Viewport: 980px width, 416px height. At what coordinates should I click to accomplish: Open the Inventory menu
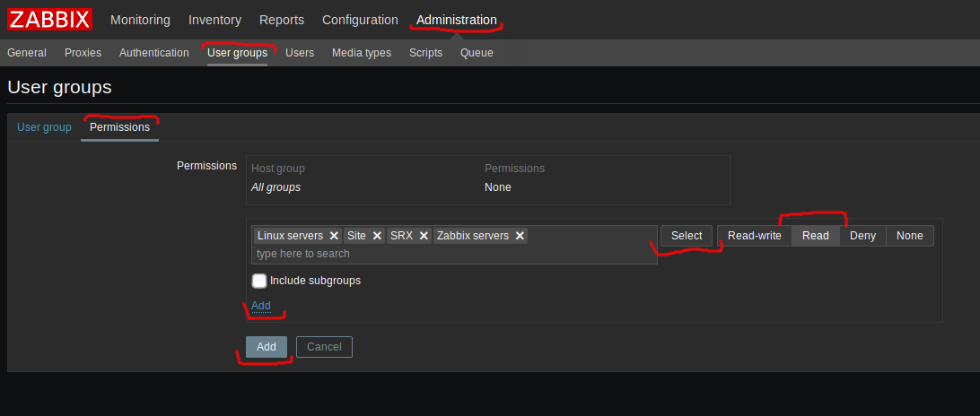tap(214, 20)
